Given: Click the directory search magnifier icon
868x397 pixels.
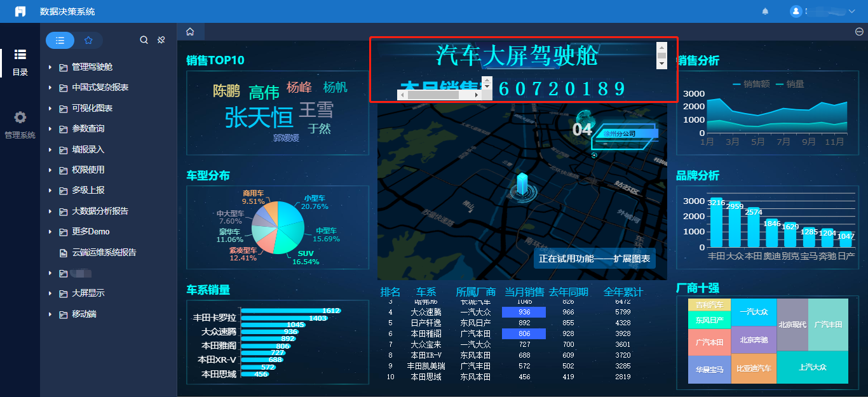Looking at the screenshot, I should [x=144, y=40].
